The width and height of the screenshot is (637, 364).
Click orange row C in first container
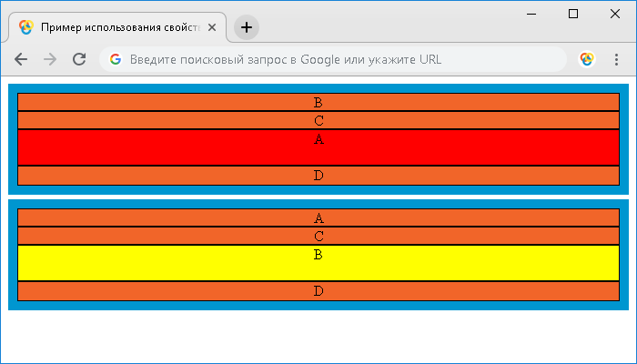coord(318,120)
